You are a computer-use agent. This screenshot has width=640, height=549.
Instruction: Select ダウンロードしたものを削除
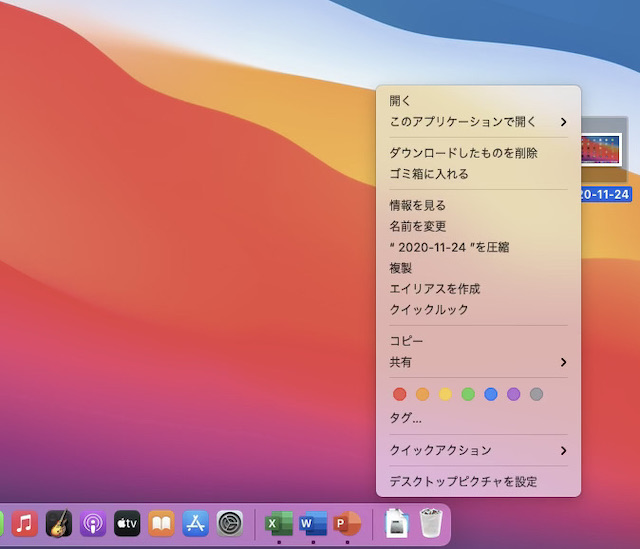pos(478,153)
